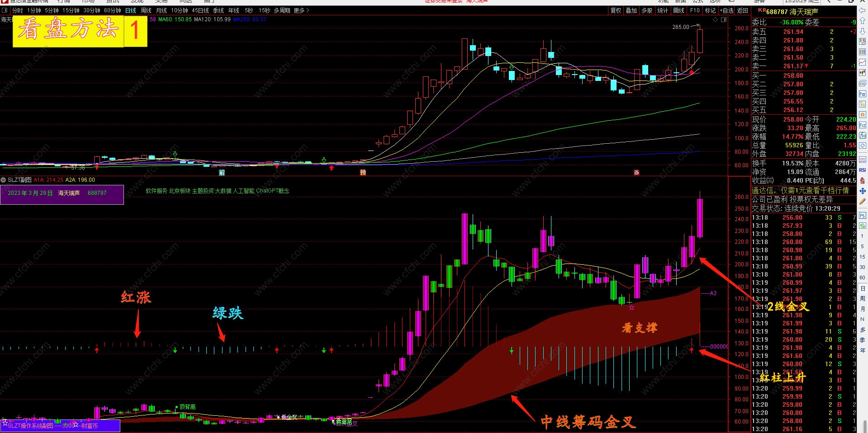Image resolution: width=868 pixels, height=433 pixels.
Task: Expand the SLZT副图 indicator dropdown arrow
Action: coord(4,180)
